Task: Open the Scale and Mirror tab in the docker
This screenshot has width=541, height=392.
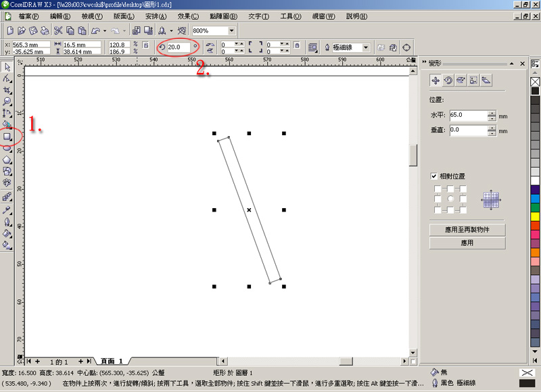Action: click(461, 80)
